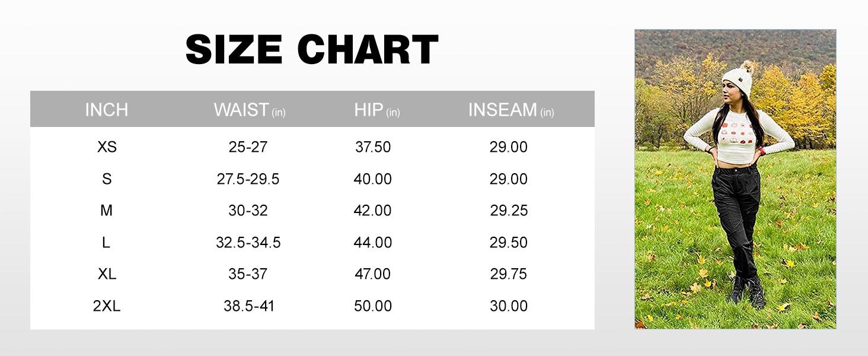The height and width of the screenshot is (356, 868).
Task: Select the S size row label
Action: 107,179
